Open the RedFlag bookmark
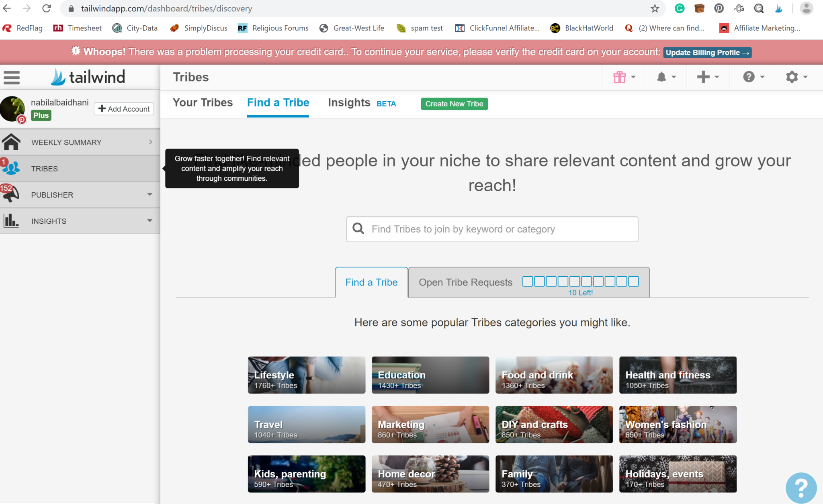This screenshot has height=504, width=823. tap(23, 28)
